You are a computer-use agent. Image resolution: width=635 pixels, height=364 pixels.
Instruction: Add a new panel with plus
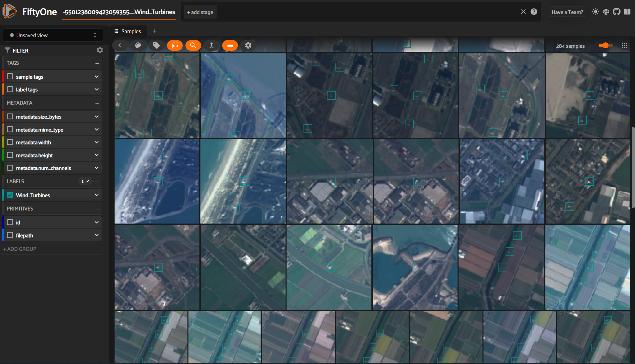155,31
